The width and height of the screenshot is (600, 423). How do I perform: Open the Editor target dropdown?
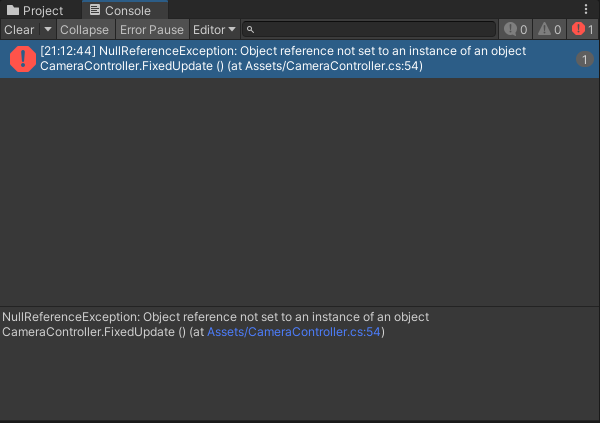[214, 30]
